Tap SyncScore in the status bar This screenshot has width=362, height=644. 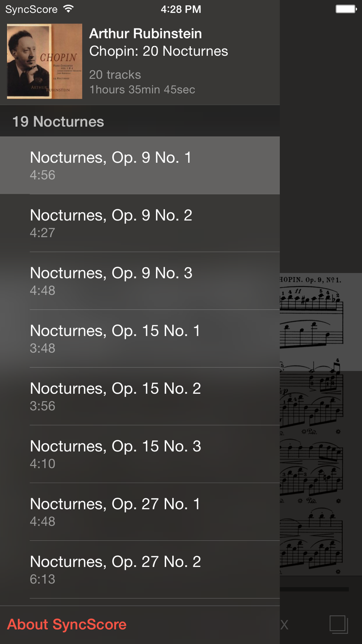pos(31,9)
